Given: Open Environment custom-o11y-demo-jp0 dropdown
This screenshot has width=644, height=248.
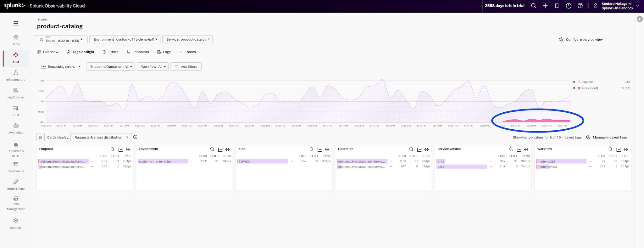Looking at the screenshot, I should pos(125,39).
